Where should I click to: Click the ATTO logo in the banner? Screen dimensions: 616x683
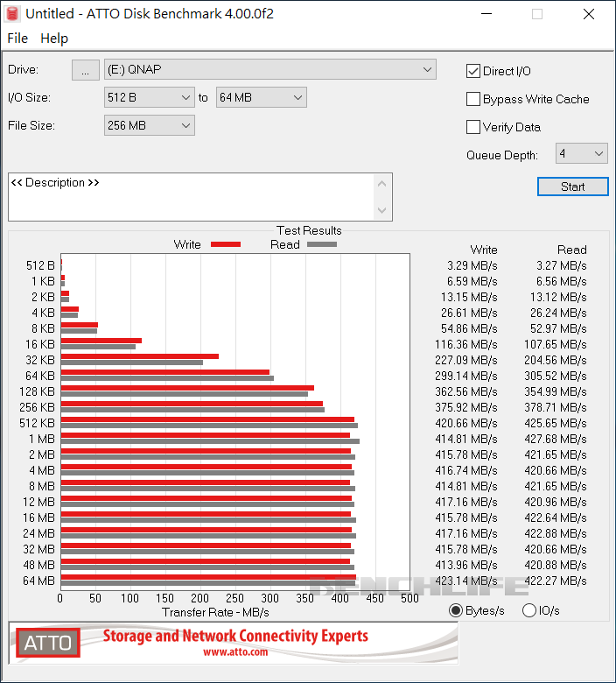click(48, 643)
